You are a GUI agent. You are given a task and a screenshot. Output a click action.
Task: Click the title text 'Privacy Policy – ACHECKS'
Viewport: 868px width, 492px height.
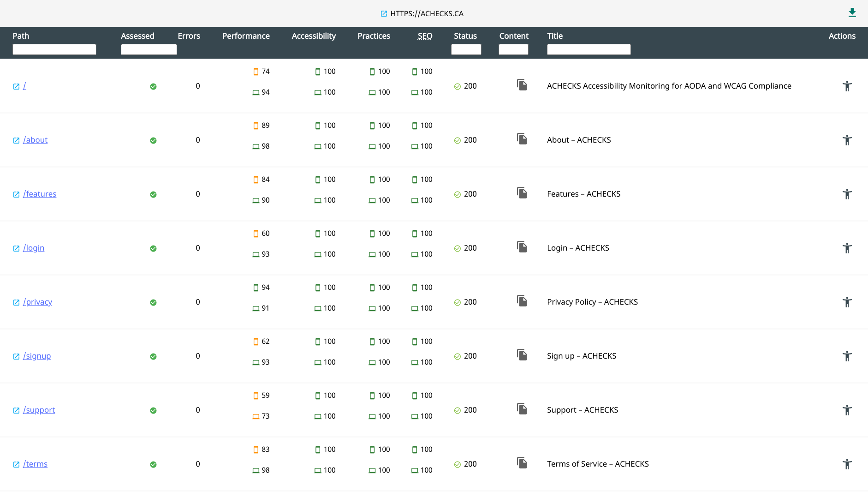click(x=592, y=302)
